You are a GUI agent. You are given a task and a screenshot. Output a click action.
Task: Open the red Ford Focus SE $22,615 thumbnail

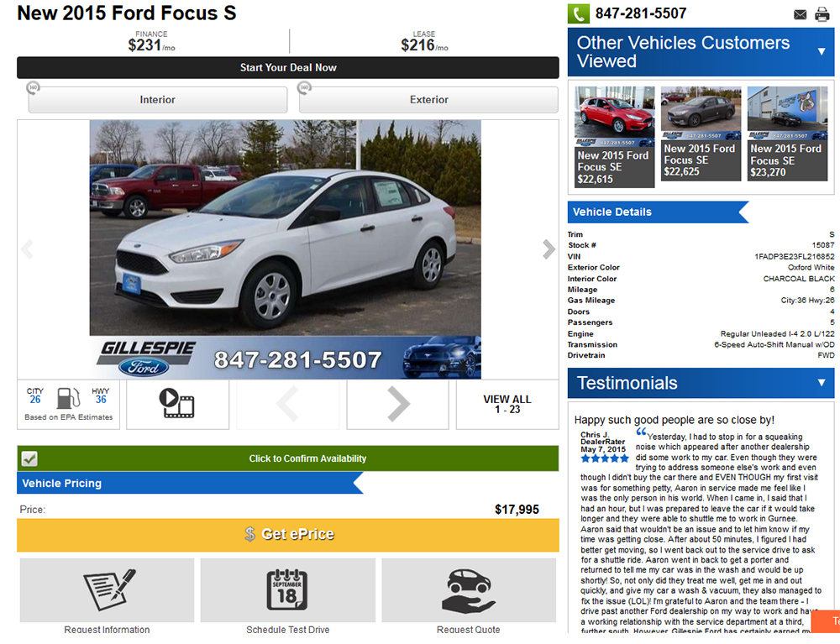pos(615,137)
